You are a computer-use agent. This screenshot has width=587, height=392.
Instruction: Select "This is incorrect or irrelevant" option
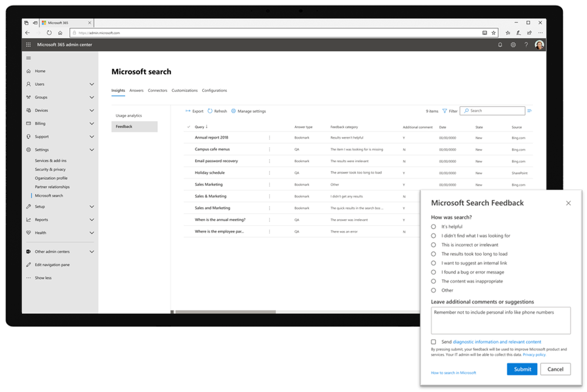point(433,245)
